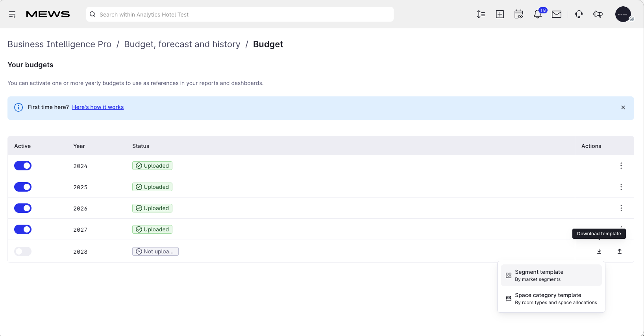Click upload icon for 2028 budget
Screen dimensions: 644x336
(620, 251)
